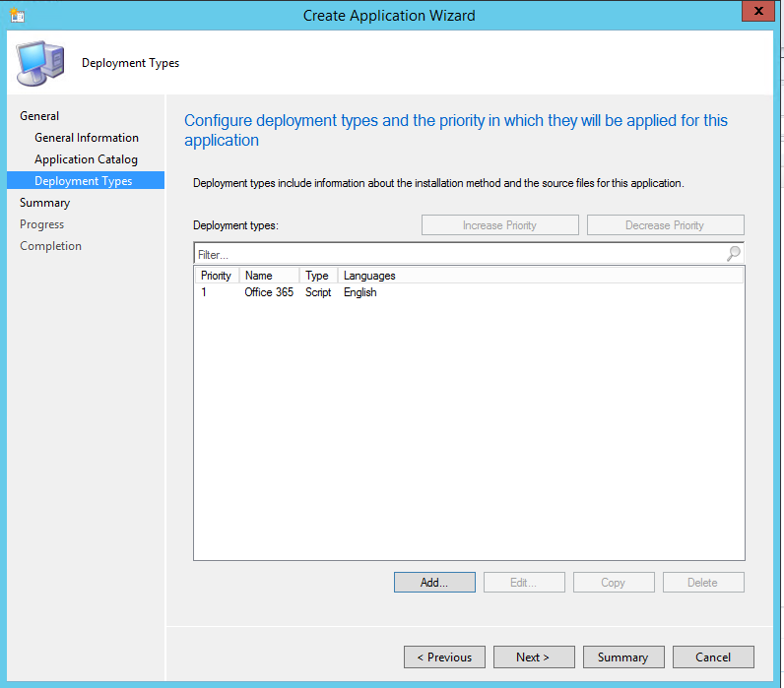Sort list by Type column header
784x688 pixels.
coord(318,276)
